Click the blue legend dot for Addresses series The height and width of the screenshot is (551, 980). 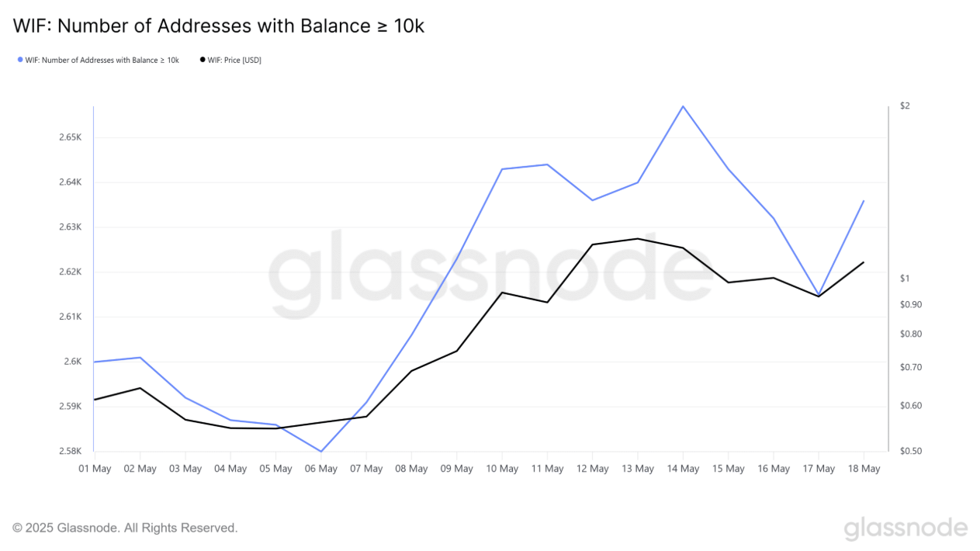pos(20,60)
